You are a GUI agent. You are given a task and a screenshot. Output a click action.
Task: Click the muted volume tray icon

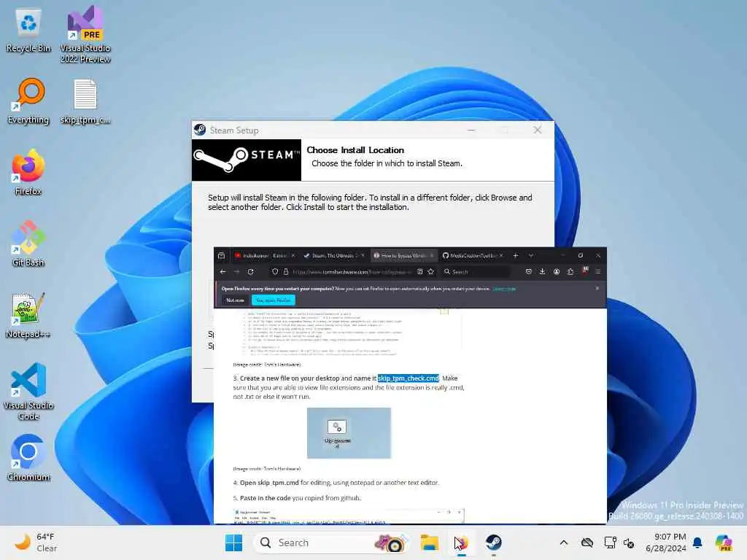(x=629, y=542)
